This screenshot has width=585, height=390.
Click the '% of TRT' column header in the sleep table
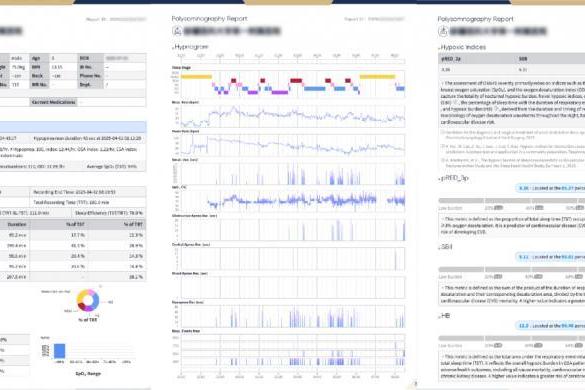[133, 224]
